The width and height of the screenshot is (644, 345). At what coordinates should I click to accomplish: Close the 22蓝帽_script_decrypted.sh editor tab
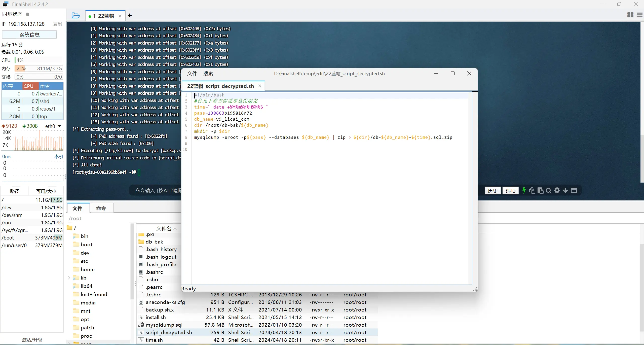[x=260, y=86]
